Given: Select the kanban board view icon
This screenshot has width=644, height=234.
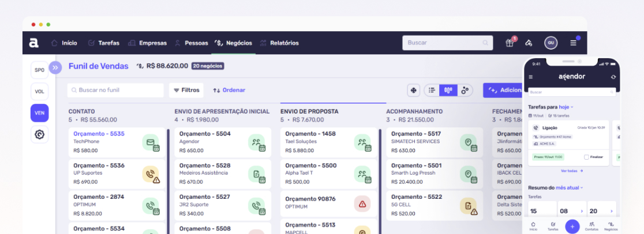Looking at the screenshot, I should coord(448,90).
